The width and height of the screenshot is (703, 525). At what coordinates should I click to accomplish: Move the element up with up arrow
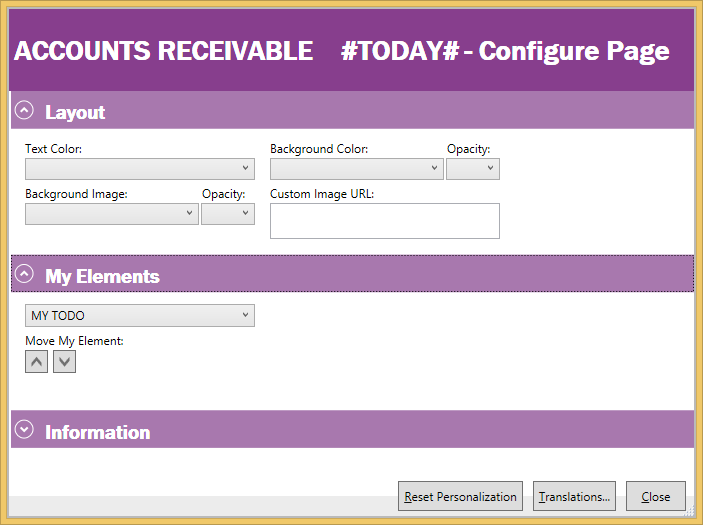[x=36, y=362]
